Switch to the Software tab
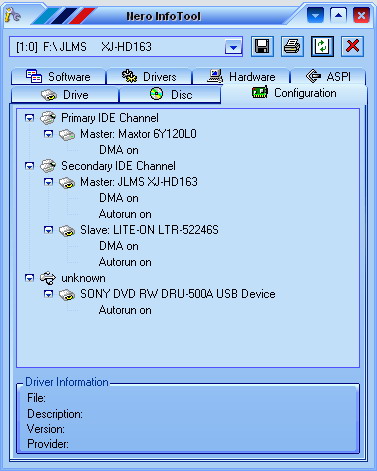This screenshot has width=377, height=471. pyautogui.click(x=58, y=77)
